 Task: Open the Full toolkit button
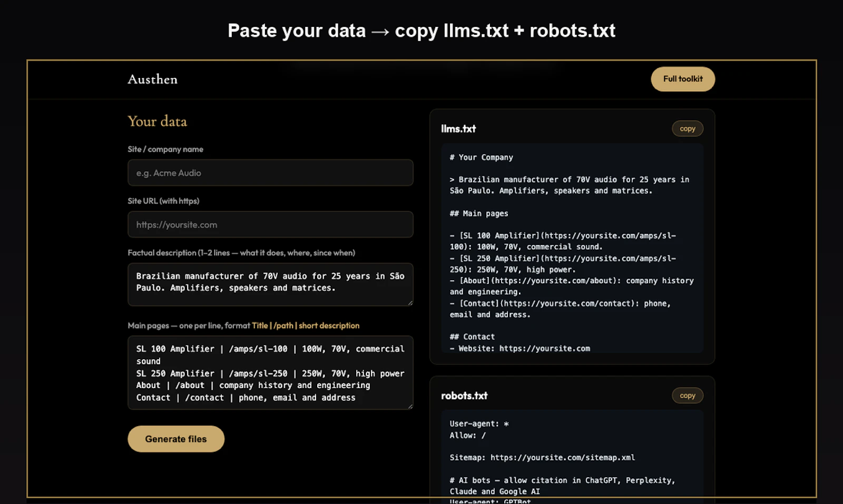click(x=683, y=79)
